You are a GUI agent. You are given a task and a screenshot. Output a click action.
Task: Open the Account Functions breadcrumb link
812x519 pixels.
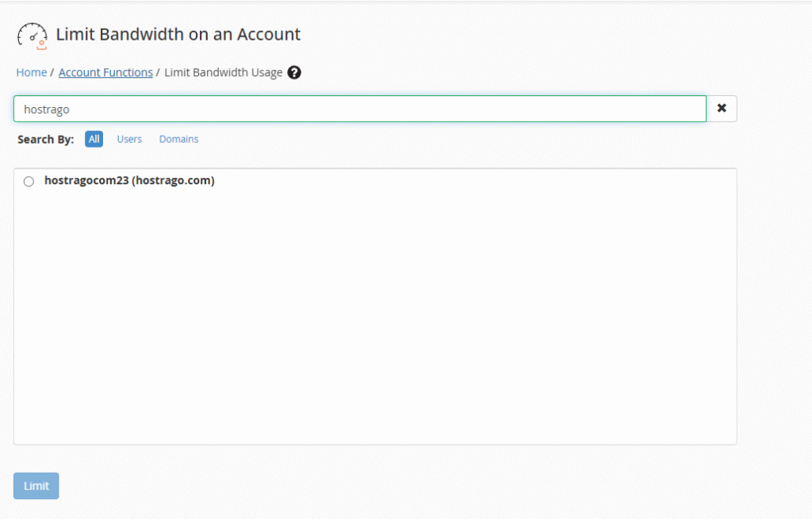pos(105,72)
